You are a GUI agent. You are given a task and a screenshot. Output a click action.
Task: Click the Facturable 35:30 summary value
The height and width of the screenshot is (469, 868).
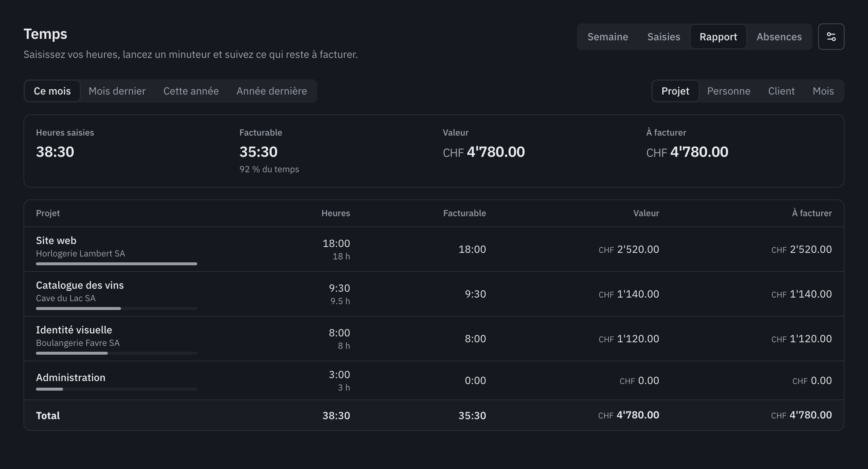[258, 152]
